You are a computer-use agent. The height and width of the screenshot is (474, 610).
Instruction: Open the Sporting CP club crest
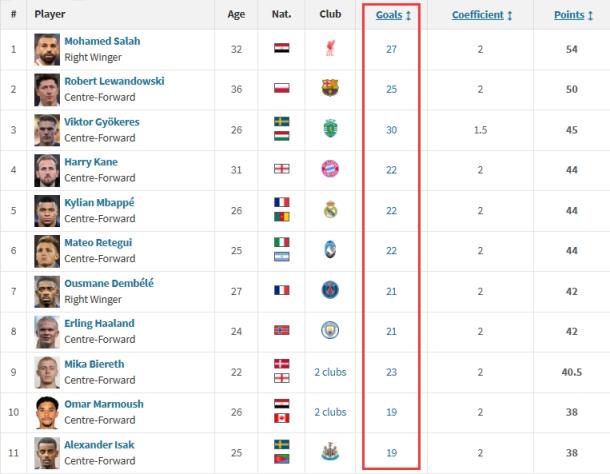(330, 128)
